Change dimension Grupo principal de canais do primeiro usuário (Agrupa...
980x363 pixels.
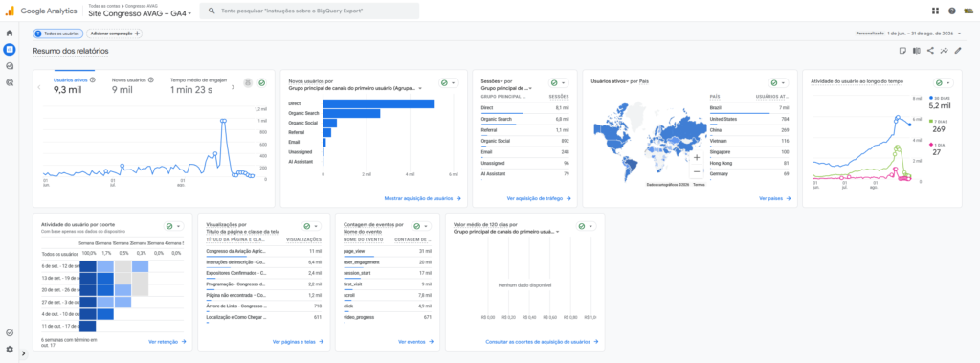pos(355,88)
